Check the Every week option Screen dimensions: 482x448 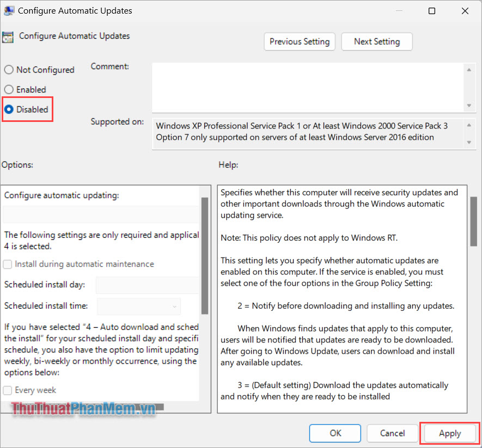pyautogui.click(x=8, y=390)
